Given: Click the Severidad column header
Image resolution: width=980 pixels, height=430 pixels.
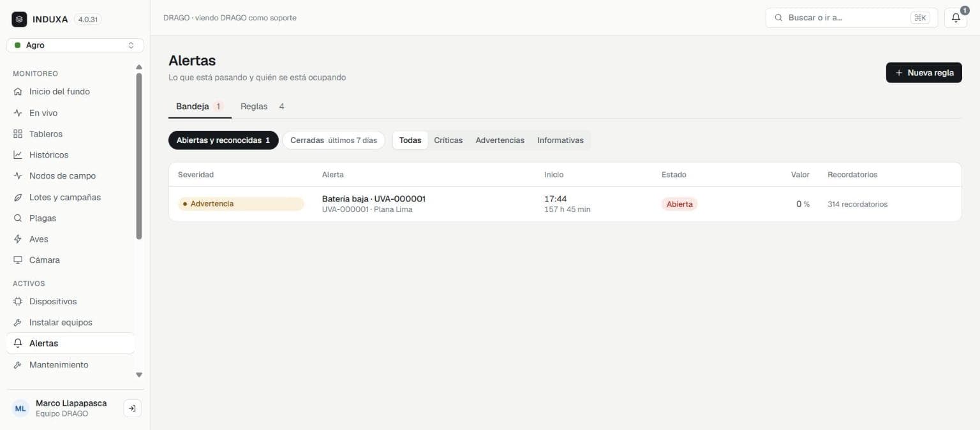Looking at the screenshot, I should point(196,175).
